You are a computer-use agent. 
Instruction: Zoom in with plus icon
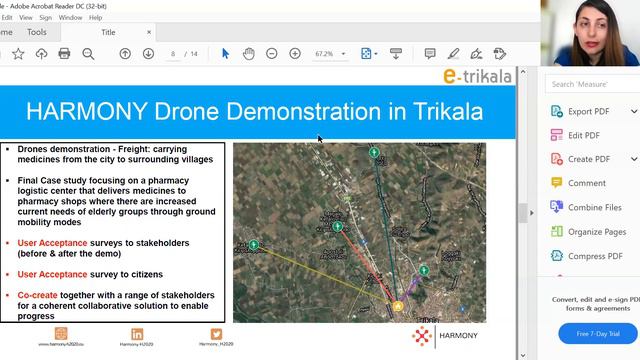click(x=295, y=53)
